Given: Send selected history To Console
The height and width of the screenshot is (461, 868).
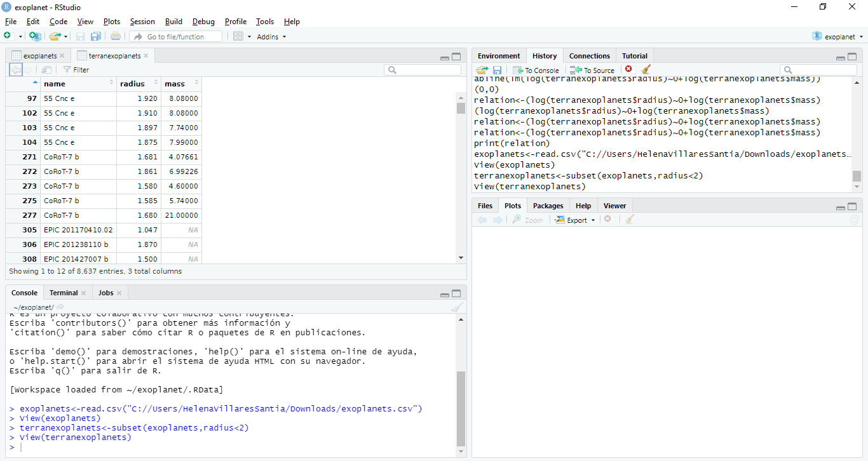Looking at the screenshot, I should pos(536,70).
